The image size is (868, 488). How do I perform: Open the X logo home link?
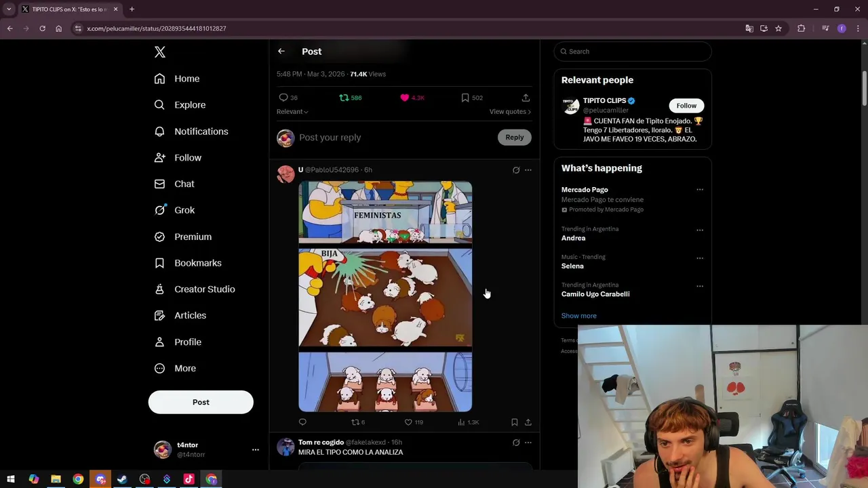pos(160,52)
